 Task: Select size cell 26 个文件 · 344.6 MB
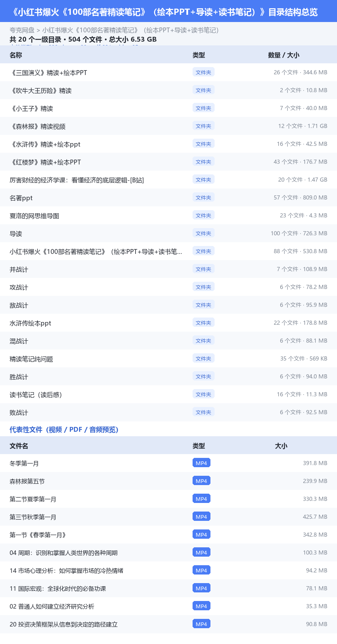pos(301,72)
